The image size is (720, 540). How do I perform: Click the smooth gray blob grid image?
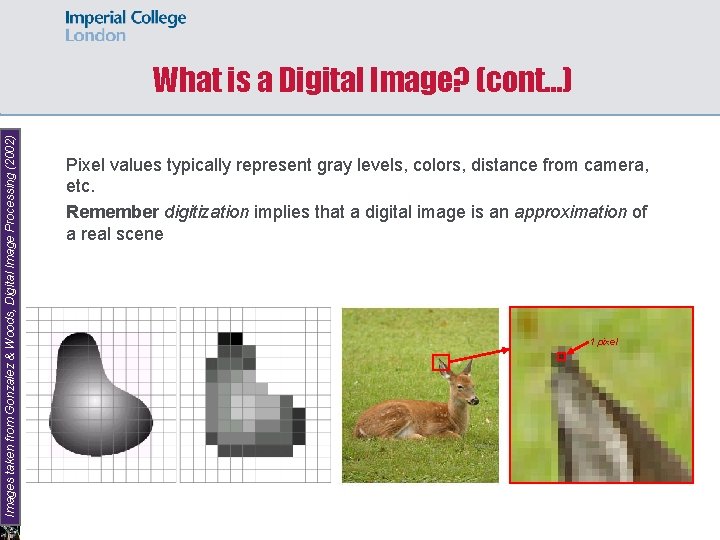pyautogui.click(x=101, y=395)
